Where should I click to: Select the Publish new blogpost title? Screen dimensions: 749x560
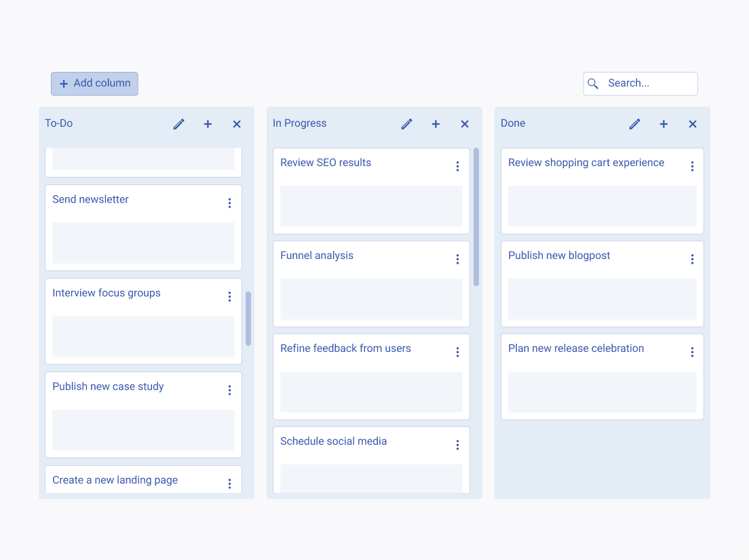click(559, 256)
